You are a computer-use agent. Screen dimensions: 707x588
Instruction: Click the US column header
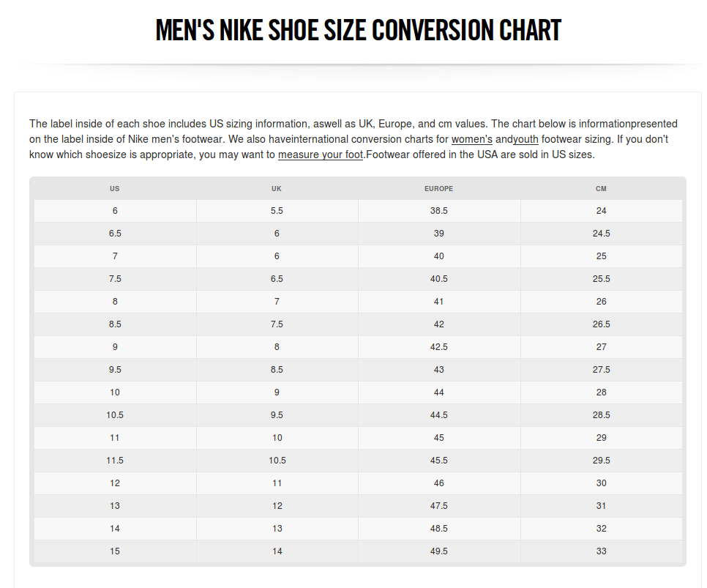click(115, 189)
